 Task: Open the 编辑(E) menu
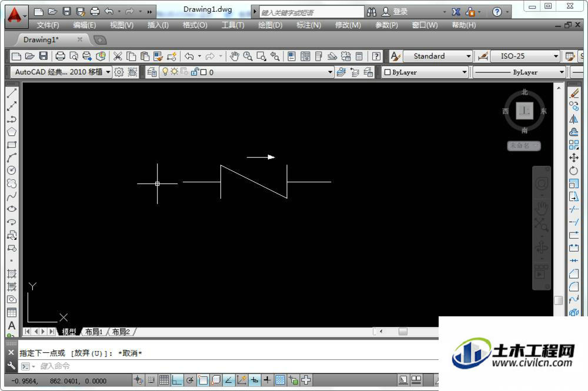point(84,25)
